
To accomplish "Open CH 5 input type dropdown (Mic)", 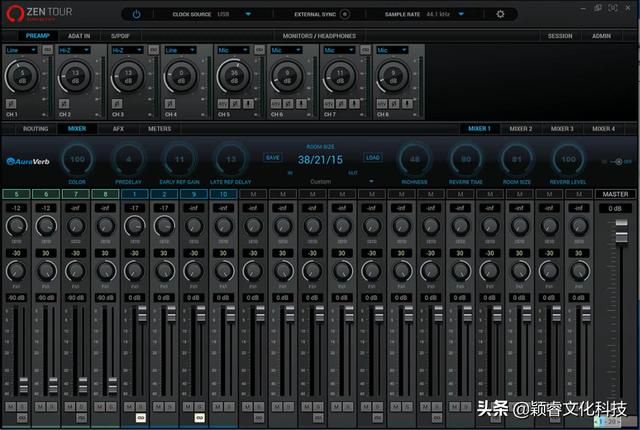I will point(233,50).
